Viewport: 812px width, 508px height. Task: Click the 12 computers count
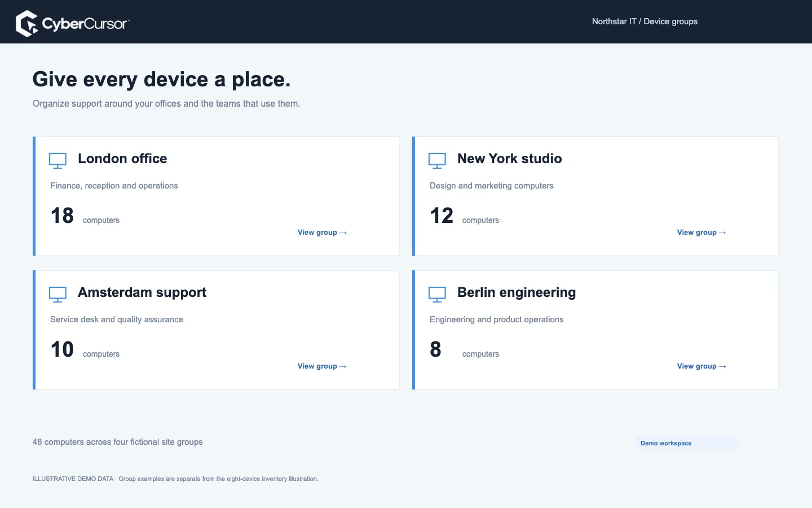[x=465, y=216]
